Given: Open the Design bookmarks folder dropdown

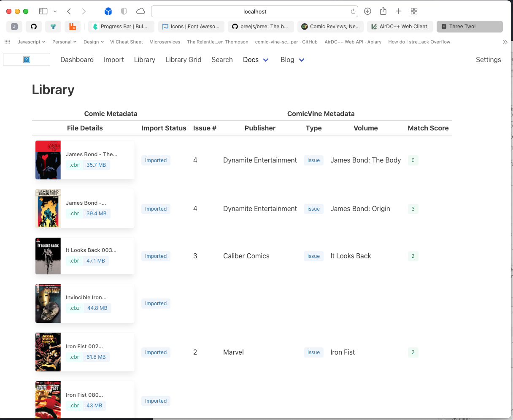Looking at the screenshot, I should 93,42.
